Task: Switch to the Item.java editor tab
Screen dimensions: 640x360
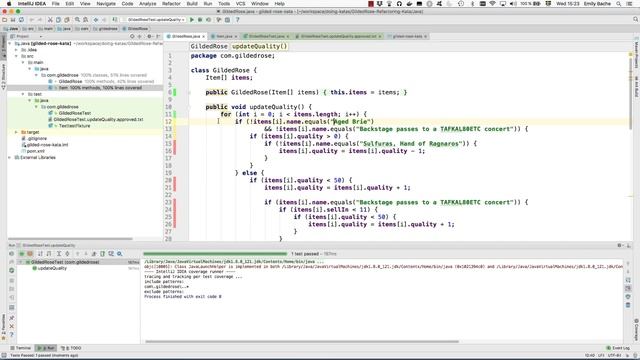Action: pyautogui.click(x=224, y=36)
